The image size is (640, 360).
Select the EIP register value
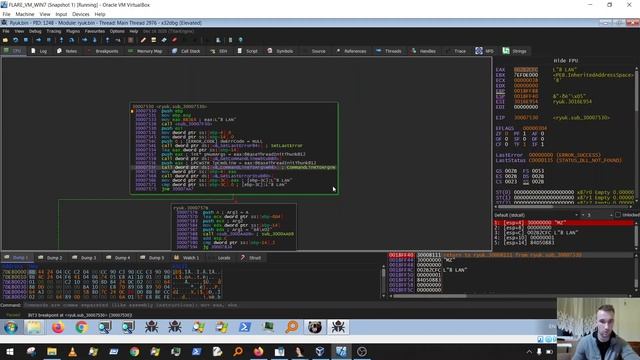(526, 118)
